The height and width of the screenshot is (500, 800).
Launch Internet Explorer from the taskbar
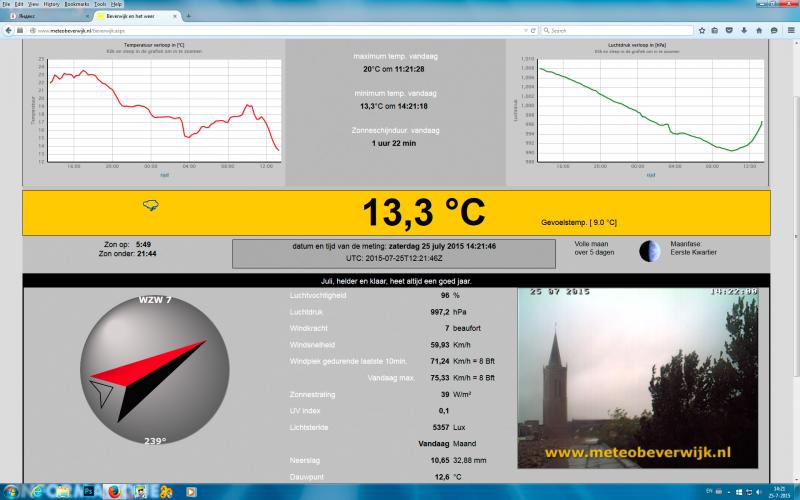click(36, 492)
